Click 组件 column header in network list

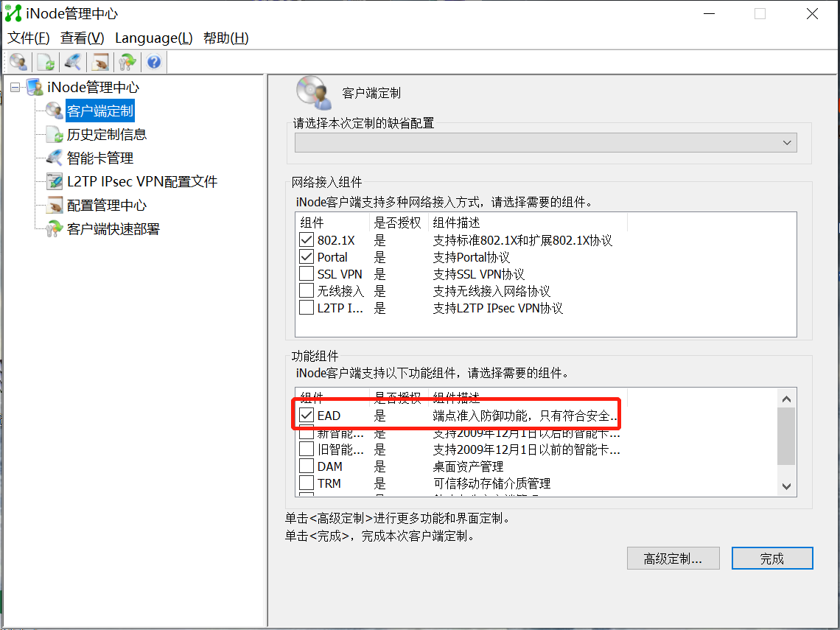pyautogui.click(x=332, y=223)
